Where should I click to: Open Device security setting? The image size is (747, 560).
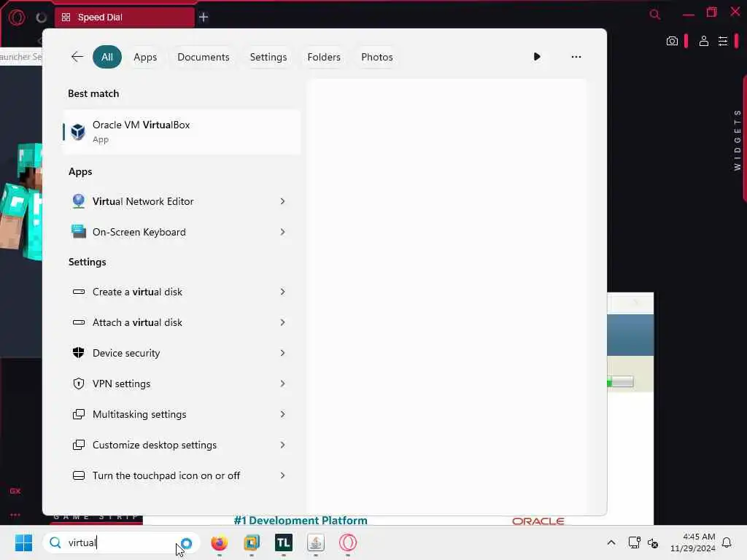point(182,353)
